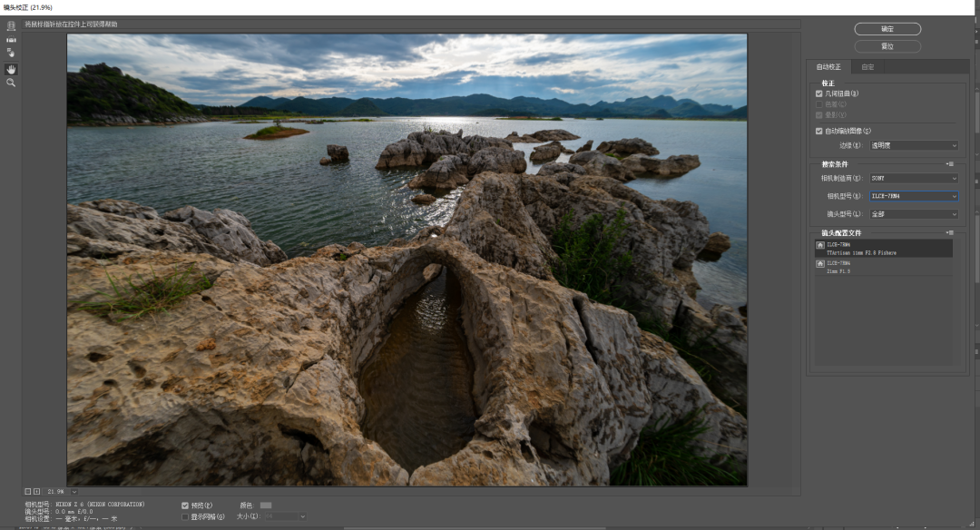
Task: Click the landscape preview image
Action: [407, 260]
